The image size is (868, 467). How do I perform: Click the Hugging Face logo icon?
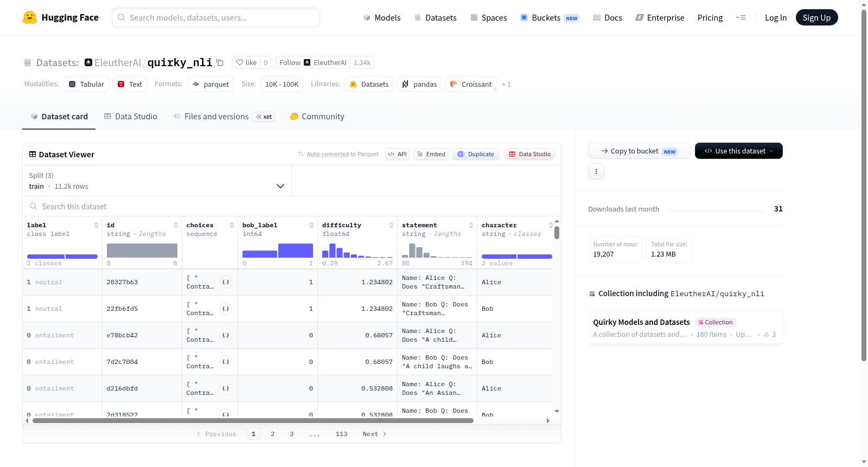(x=30, y=17)
